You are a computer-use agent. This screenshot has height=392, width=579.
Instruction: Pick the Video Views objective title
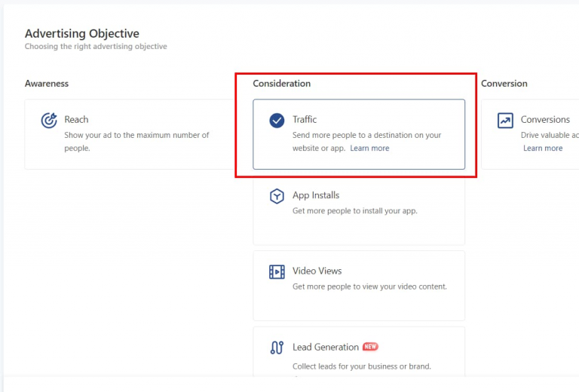pyautogui.click(x=317, y=271)
